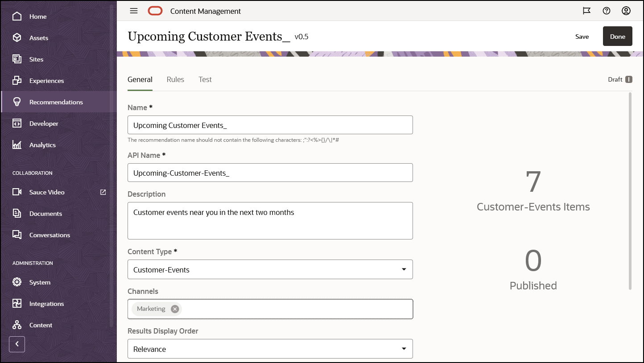644x363 pixels.
Task: Open the Results Display Order dropdown
Action: coord(404,349)
